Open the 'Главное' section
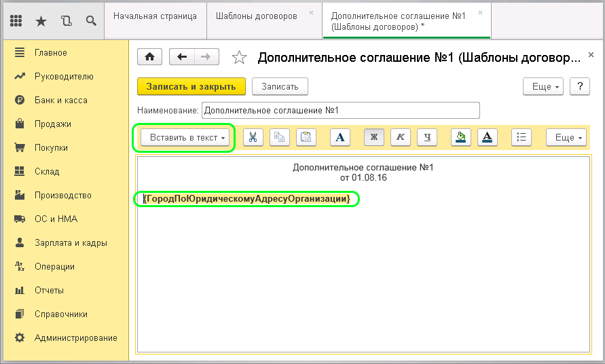Viewport: 605px width, 364px height. click(x=66, y=52)
